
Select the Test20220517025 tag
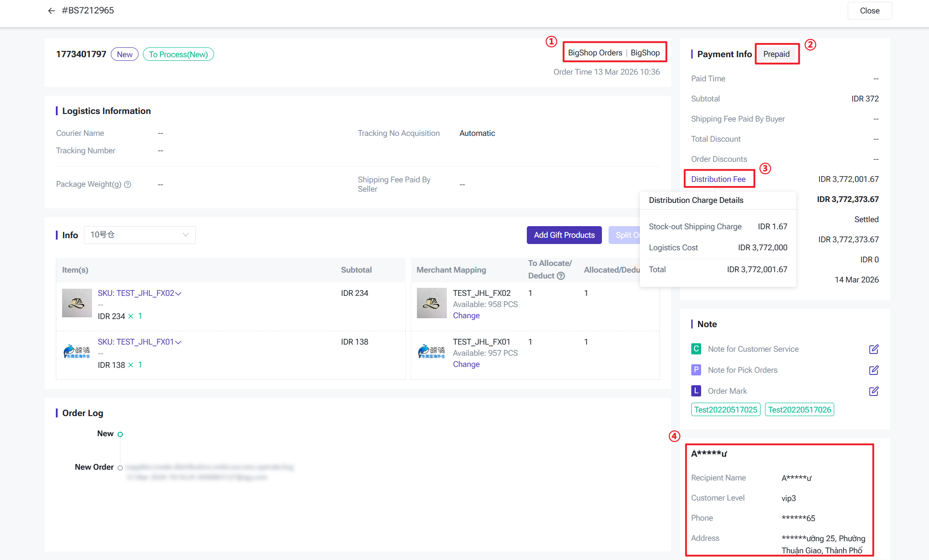(725, 410)
